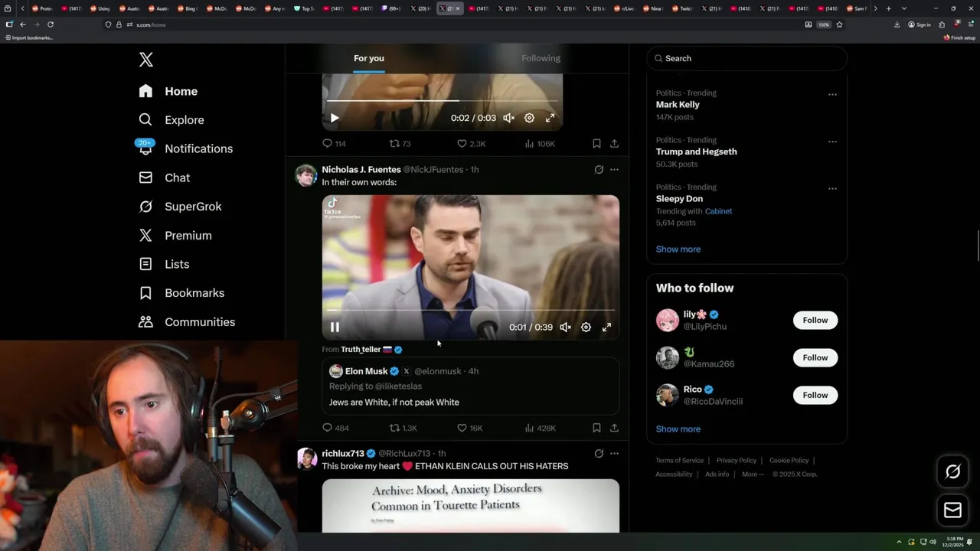Follow lily @LilyPichu
Screen dimensions: 980x551
(x=815, y=320)
